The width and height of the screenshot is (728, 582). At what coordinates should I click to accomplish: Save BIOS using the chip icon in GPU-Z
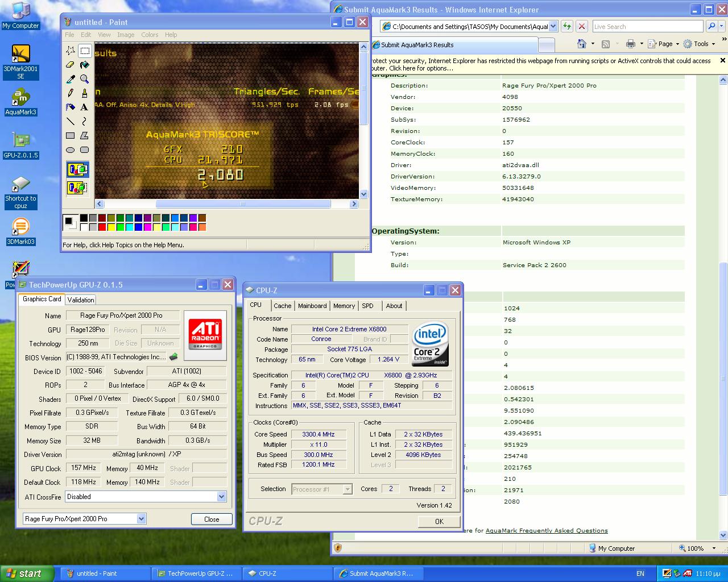click(173, 357)
